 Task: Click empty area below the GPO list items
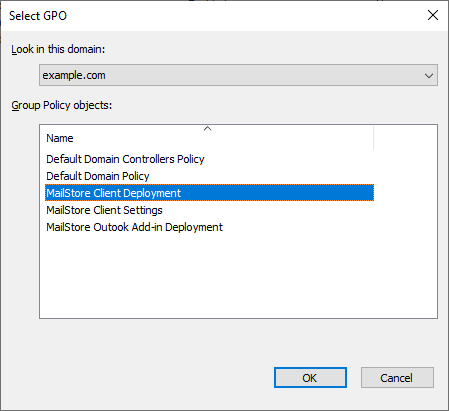point(238,277)
